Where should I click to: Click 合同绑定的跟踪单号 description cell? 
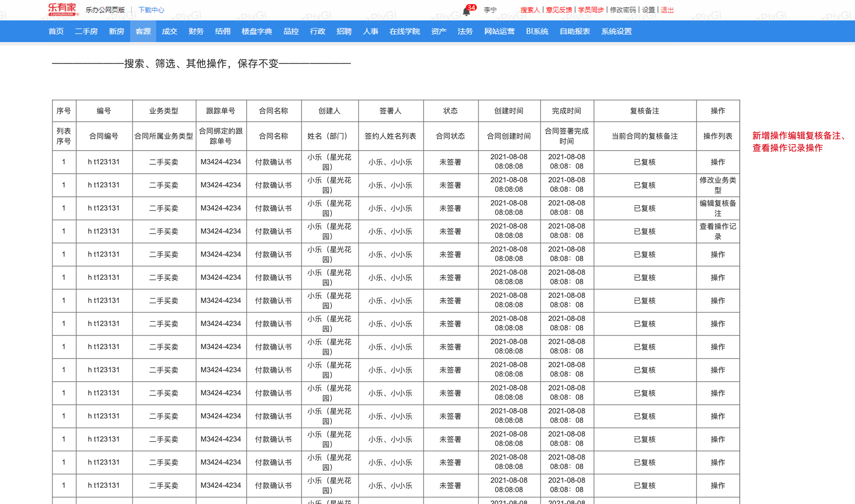coord(221,136)
